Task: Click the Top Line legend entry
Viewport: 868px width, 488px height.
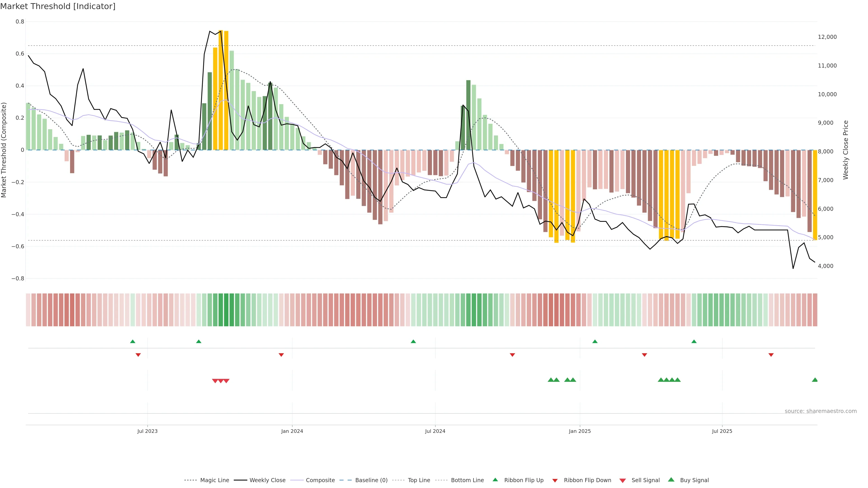Action: click(419, 480)
